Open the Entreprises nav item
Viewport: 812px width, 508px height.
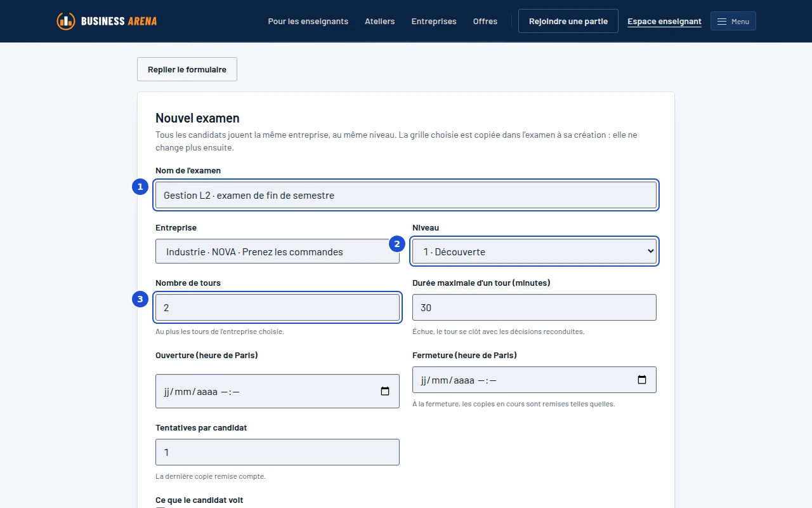point(434,21)
